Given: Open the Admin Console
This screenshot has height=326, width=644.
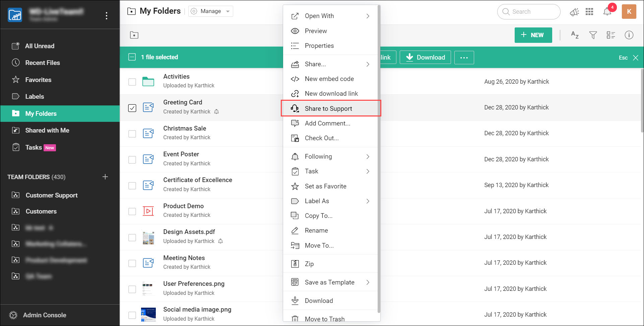Looking at the screenshot, I should 44,315.
